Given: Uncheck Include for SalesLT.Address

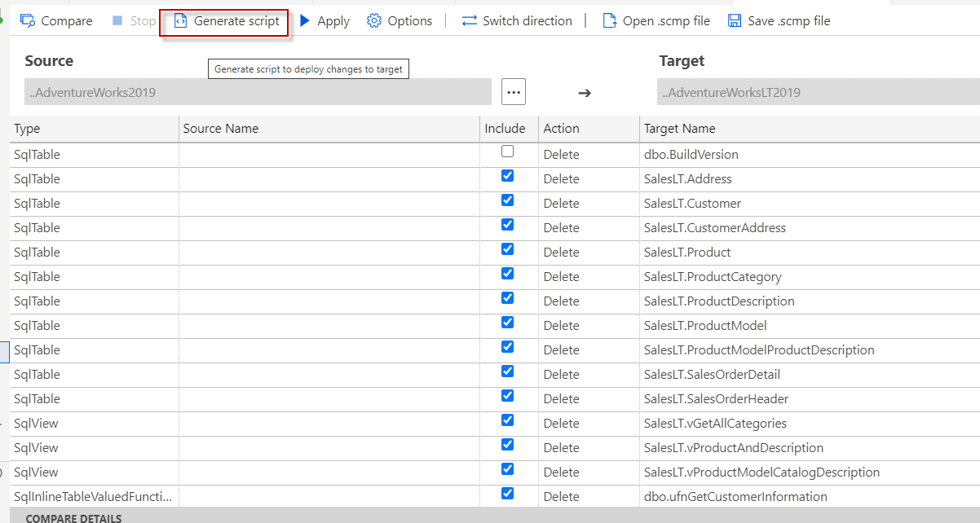Looking at the screenshot, I should pos(508,176).
